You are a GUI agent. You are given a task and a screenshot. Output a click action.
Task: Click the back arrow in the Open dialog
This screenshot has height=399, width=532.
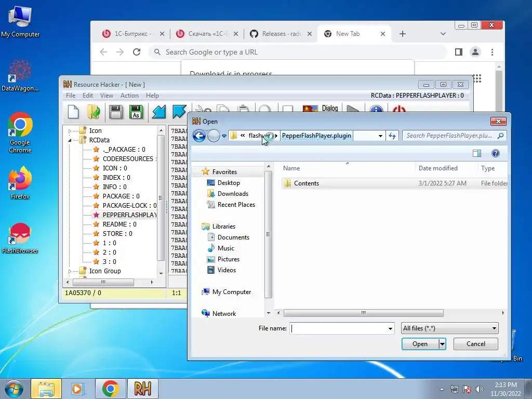click(x=199, y=136)
